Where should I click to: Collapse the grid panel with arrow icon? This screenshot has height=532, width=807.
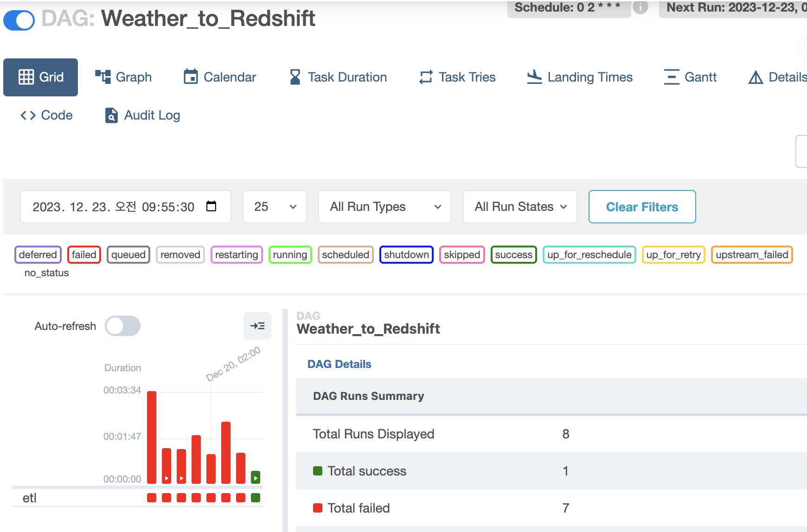(257, 326)
